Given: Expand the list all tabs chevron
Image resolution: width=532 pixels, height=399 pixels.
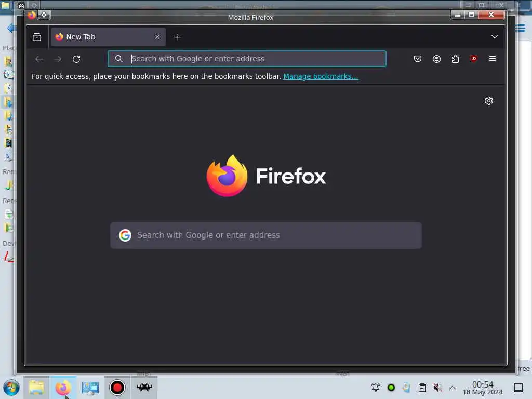Looking at the screenshot, I should click(495, 37).
